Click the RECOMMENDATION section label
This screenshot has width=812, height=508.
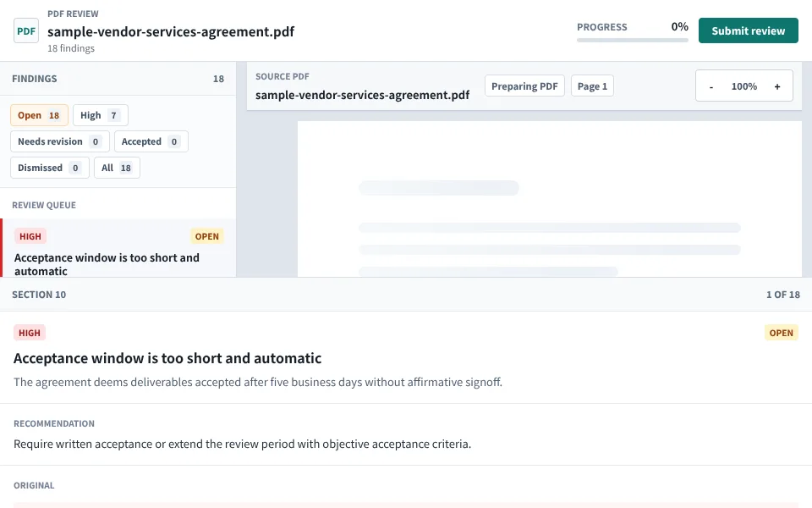point(54,423)
